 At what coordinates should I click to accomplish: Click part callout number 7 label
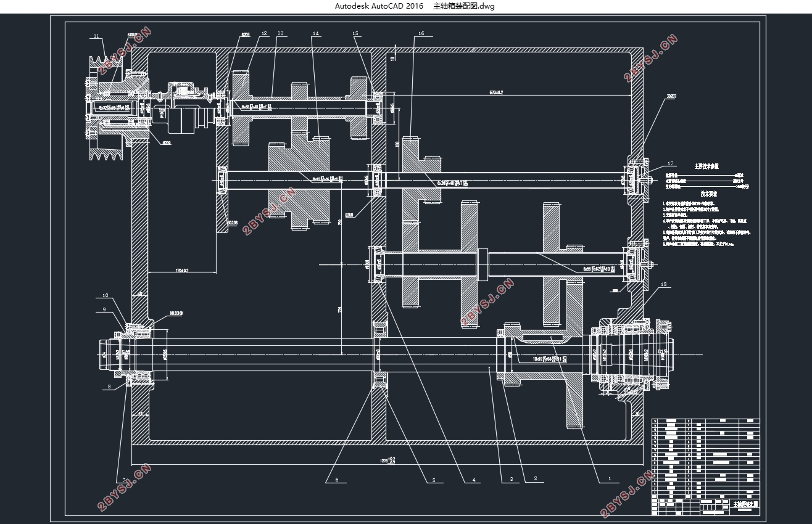(123, 479)
